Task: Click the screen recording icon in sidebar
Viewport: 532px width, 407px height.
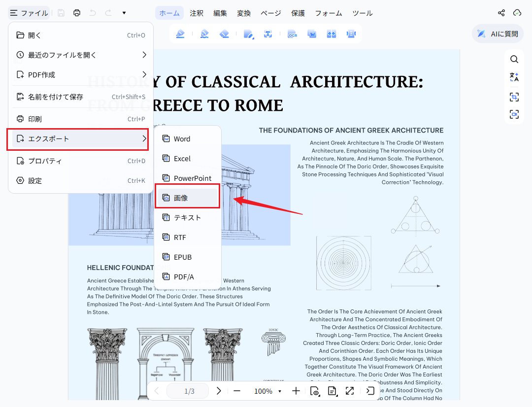Action: 514,114
